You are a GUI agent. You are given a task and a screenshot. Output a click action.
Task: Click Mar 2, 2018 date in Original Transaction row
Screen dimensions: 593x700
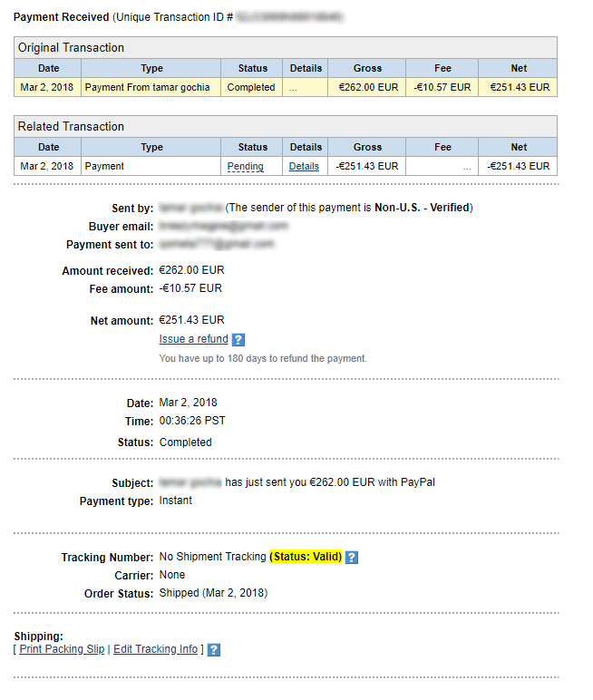47,87
